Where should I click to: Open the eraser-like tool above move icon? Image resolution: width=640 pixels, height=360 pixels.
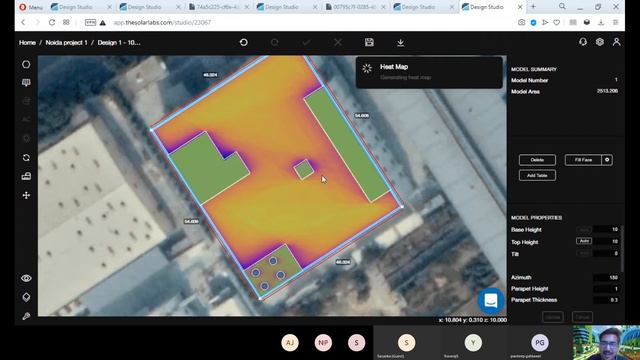pos(26,176)
